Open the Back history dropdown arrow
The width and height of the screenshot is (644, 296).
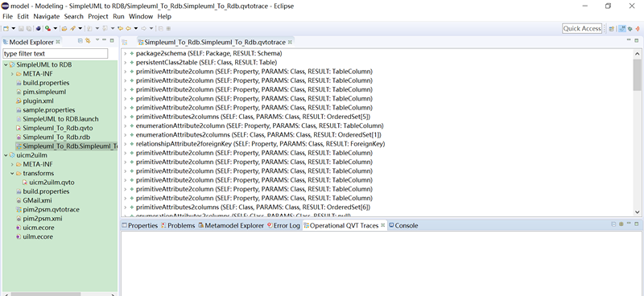[x=136, y=28]
